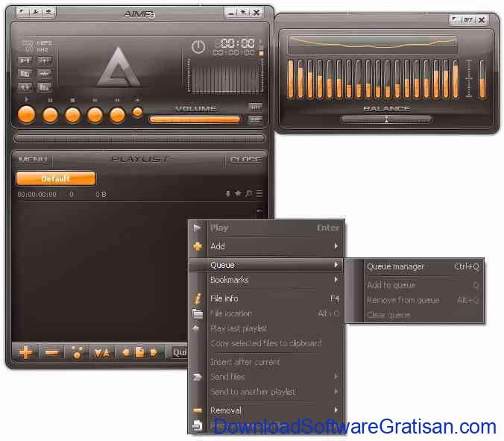504x441 pixels.
Task: Click the small orange eject/open files button
Action: click(138, 112)
